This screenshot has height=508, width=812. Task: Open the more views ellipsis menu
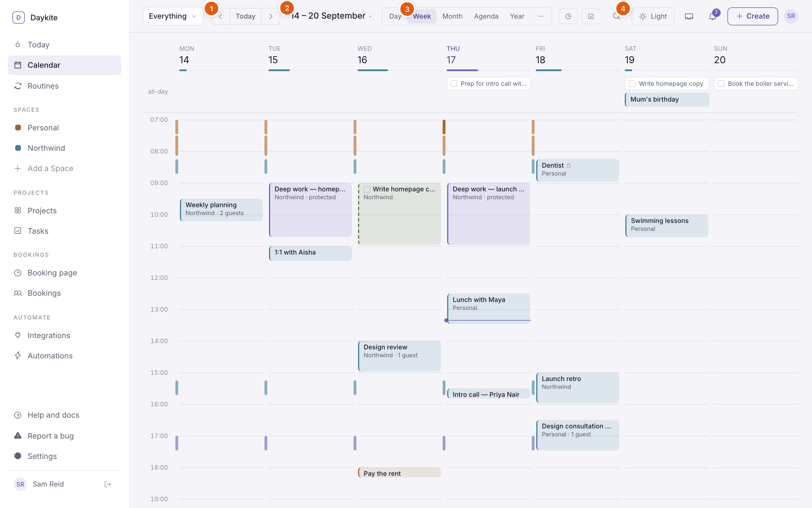(x=540, y=16)
